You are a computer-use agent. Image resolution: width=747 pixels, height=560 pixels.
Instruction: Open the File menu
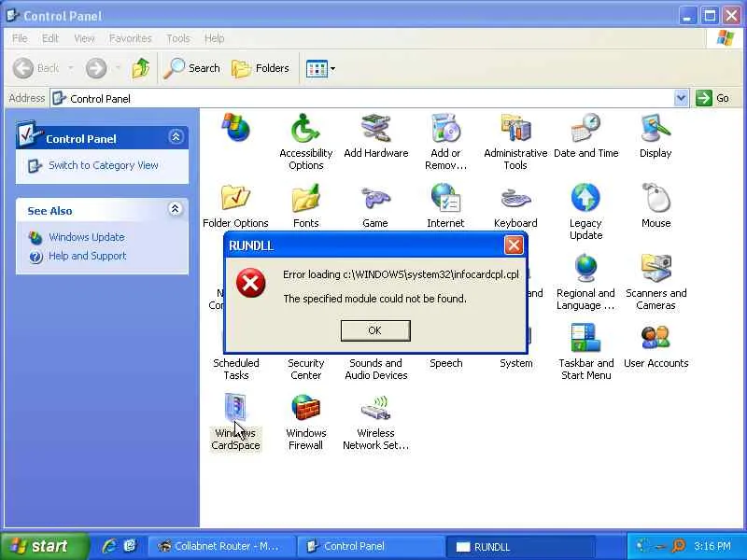coord(20,38)
